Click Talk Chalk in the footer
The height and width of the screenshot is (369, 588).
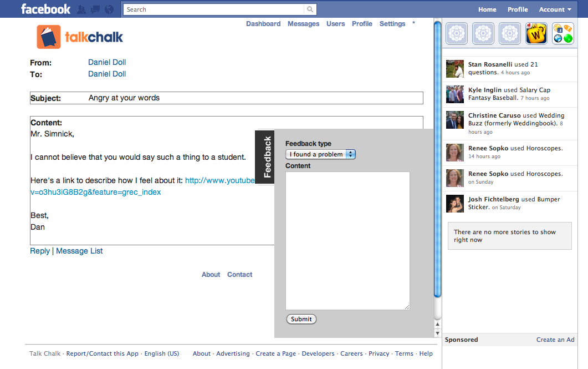(45, 353)
